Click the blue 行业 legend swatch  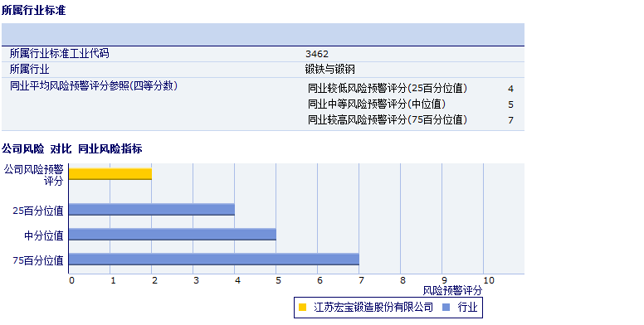click(x=446, y=307)
